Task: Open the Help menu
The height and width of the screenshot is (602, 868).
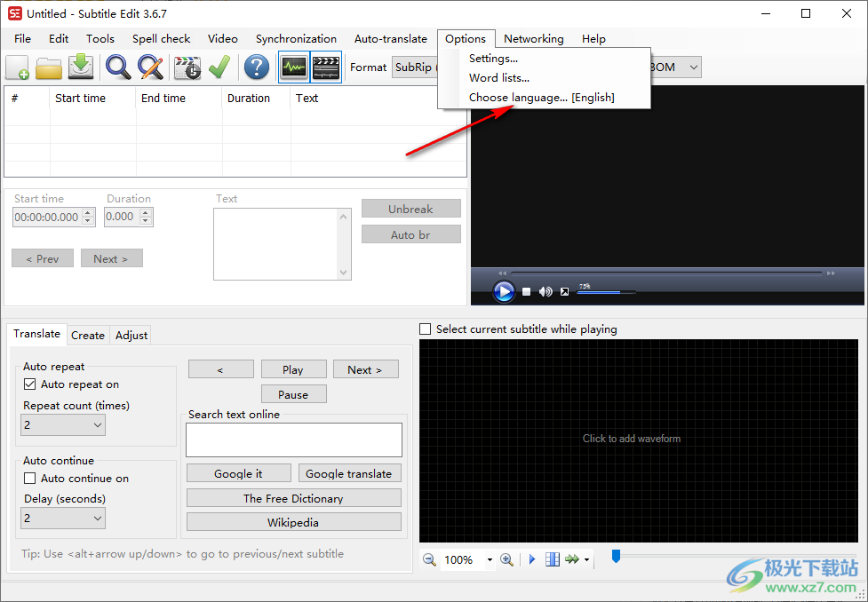Action: coord(593,39)
